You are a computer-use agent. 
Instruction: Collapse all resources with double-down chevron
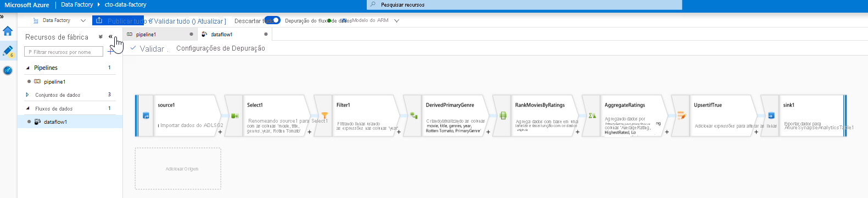pos(100,37)
